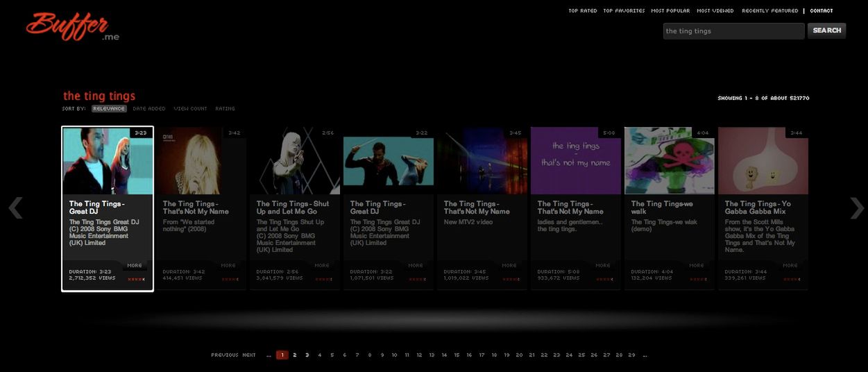Rate the 1,071,501 views video stars
Screen dimensions: 868x372
[416, 279]
